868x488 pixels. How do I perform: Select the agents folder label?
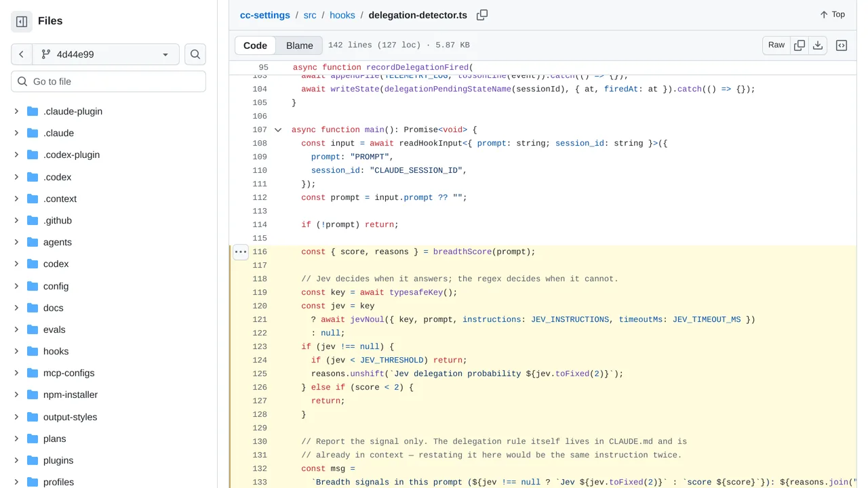tap(58, 242)
